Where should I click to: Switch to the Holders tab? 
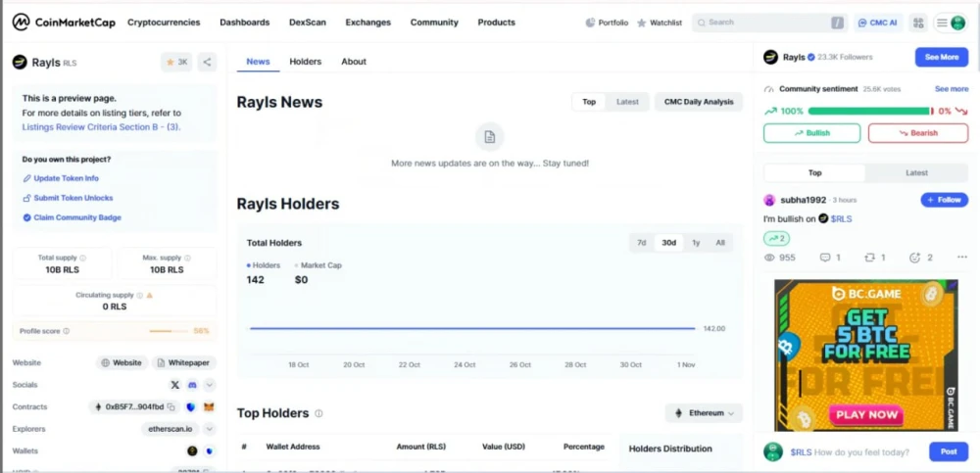(305, 62)
